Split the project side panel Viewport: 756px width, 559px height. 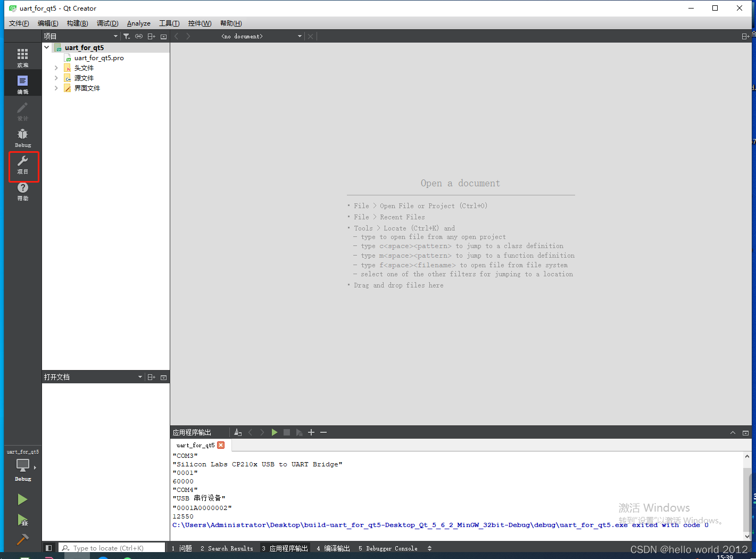(x=152, y=36)
